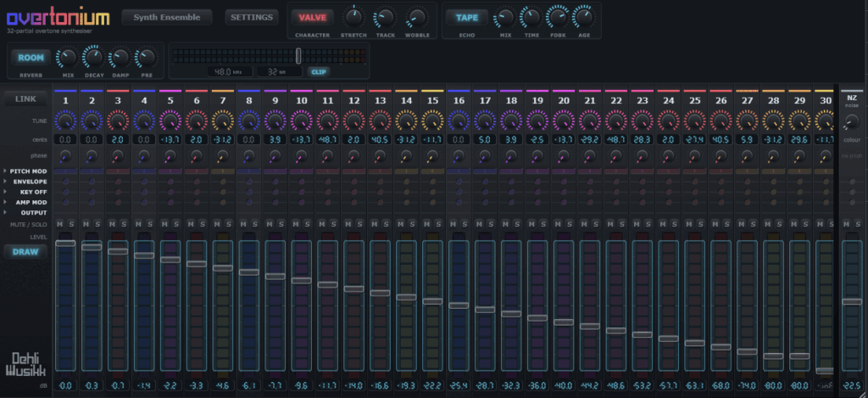Click the TUNE knob of partial 22
Image resolution: width=868 pixels, height=398 pixels.
[616, 121]
